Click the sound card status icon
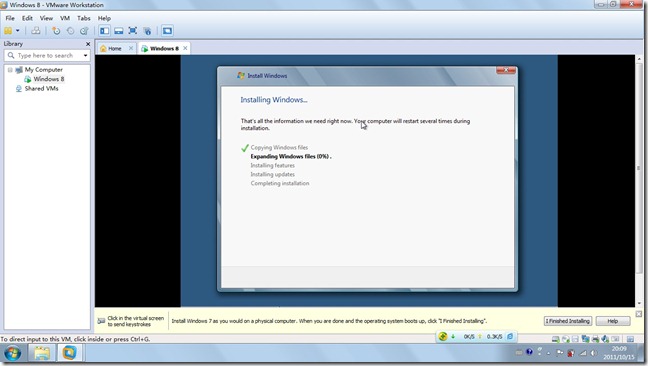 [x=605, y=339]
